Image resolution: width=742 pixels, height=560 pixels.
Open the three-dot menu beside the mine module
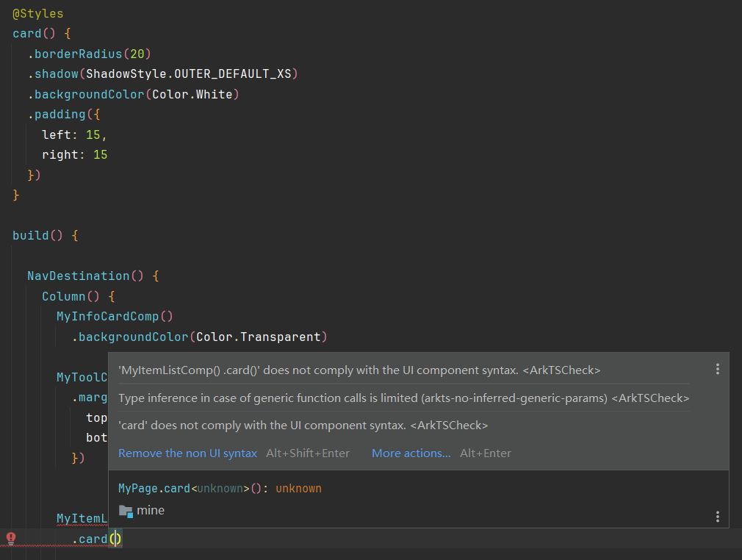tap(718, 517)
